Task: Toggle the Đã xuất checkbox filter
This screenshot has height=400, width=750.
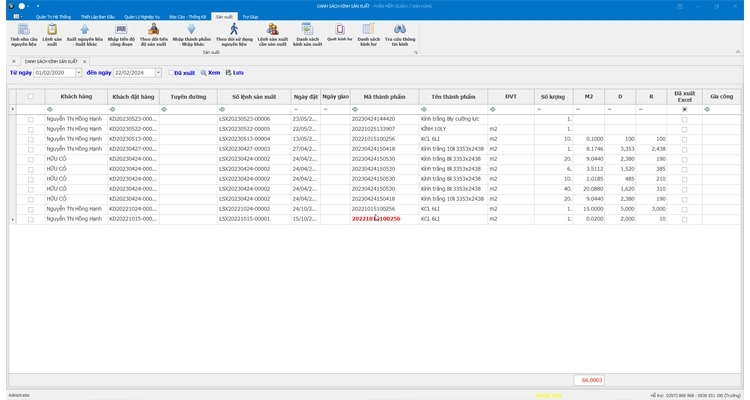Action: pos(171,73)
